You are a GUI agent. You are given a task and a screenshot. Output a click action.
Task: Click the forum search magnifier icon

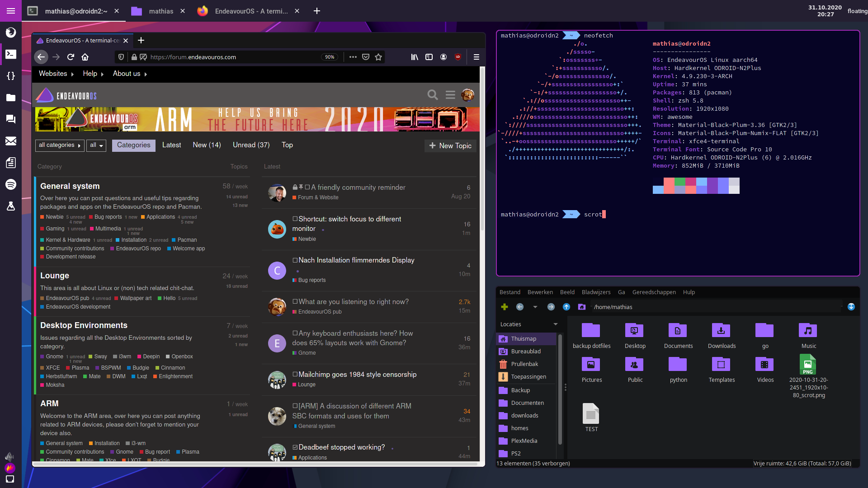point(433,95)
